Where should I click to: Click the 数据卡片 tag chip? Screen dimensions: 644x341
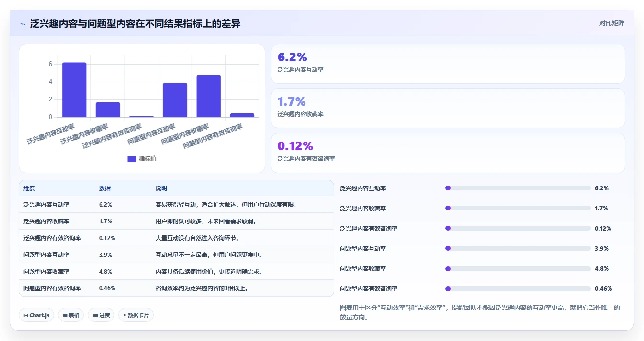pos(136,315)
